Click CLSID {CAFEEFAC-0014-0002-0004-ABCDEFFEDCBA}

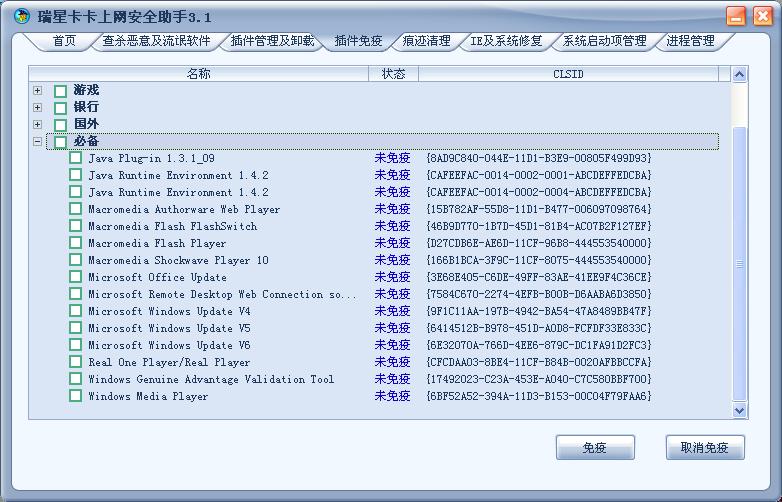coord(539,192)
